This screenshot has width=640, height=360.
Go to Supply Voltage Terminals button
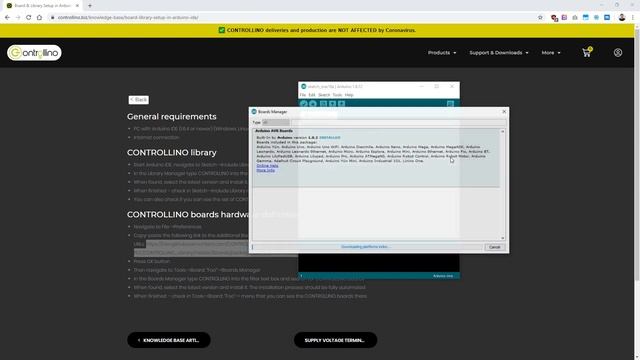(336, 340)
